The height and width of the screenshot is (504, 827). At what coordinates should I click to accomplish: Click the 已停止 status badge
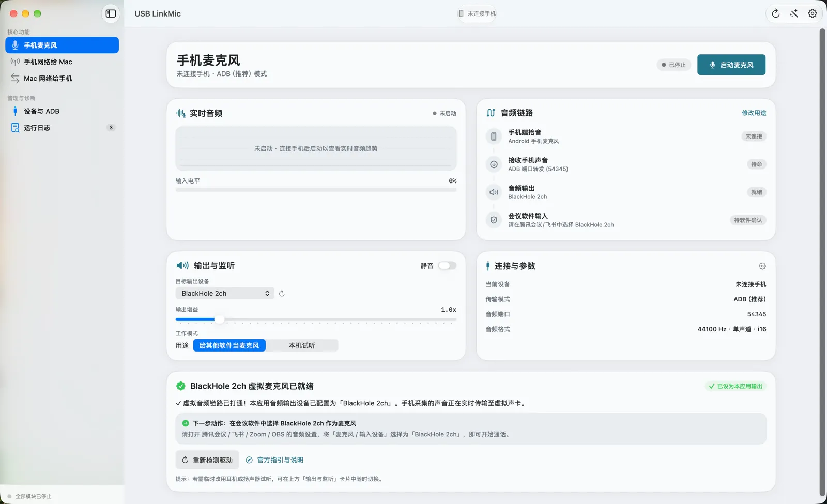674,65
